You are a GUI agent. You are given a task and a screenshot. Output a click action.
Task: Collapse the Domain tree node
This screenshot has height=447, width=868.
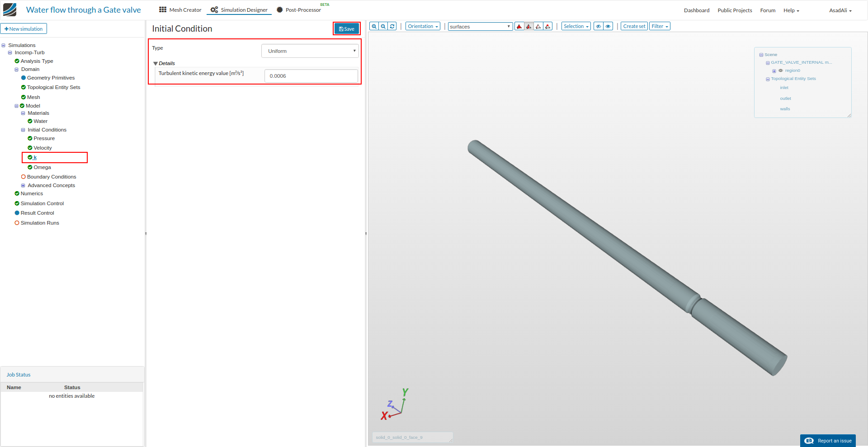(16, 70)
